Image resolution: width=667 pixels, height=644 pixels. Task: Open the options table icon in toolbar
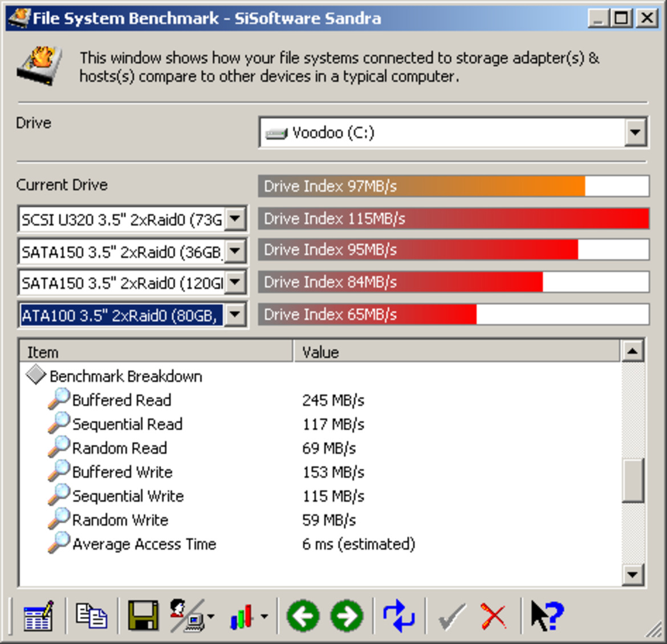tap(38, 616)
